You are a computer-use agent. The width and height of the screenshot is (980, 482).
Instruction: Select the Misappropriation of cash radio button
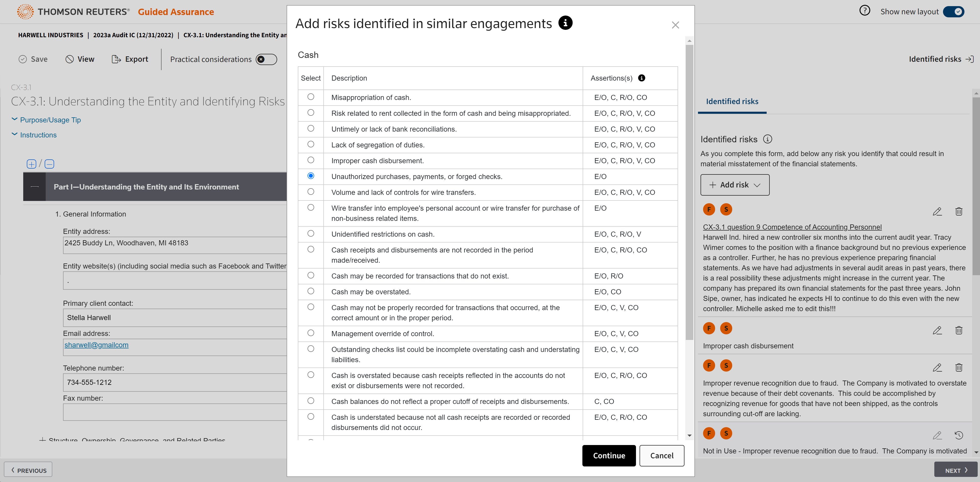[x=311, y=97]
